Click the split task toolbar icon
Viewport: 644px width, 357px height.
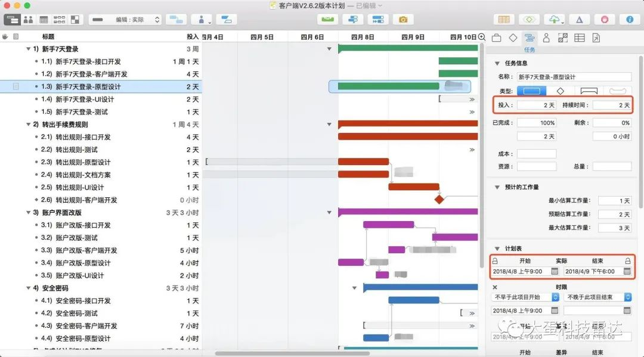click(x=227, y=19)
